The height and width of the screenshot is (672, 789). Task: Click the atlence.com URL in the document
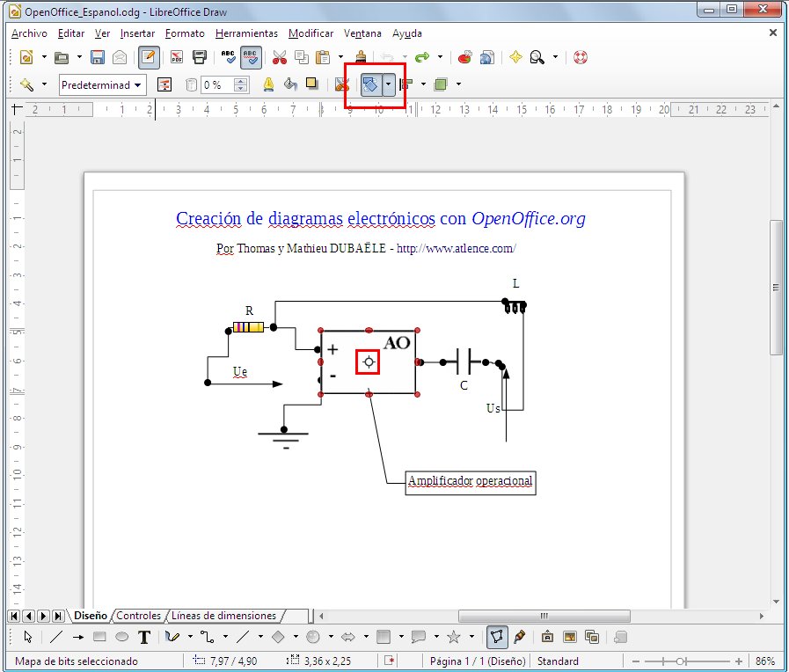[457, 248]
